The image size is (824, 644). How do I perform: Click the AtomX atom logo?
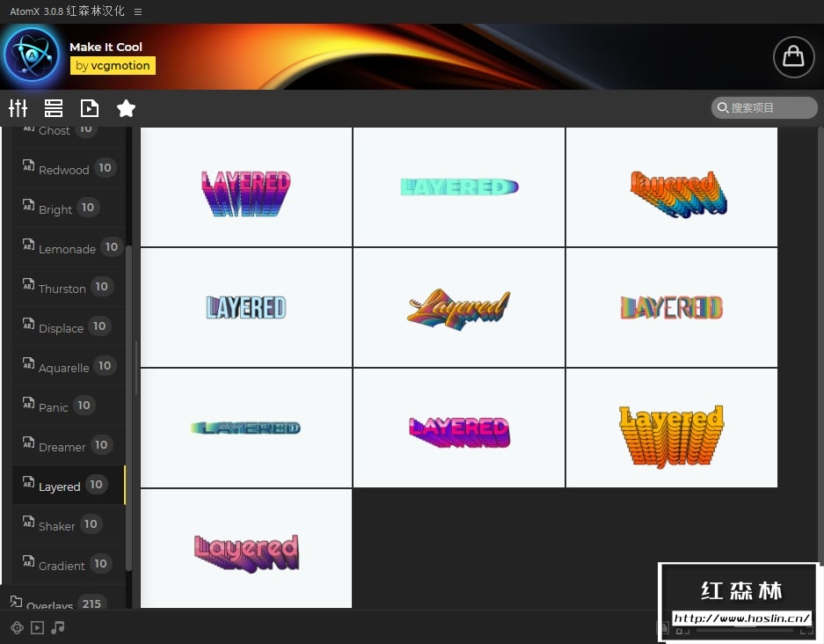pyautogui.click(x=32, y=55)
